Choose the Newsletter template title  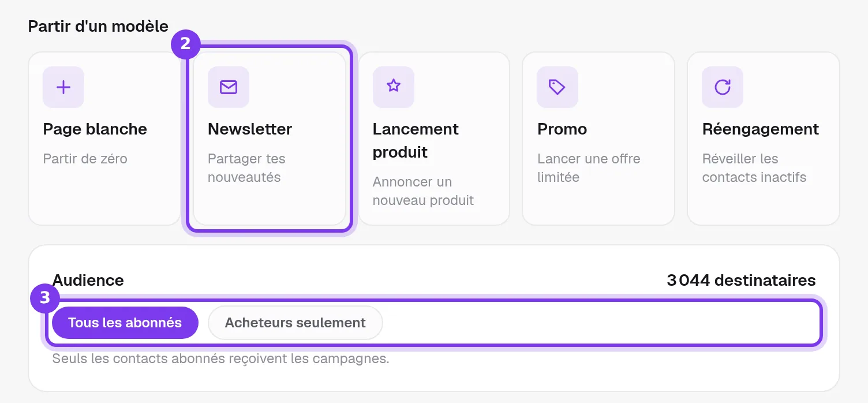point(250,129)
